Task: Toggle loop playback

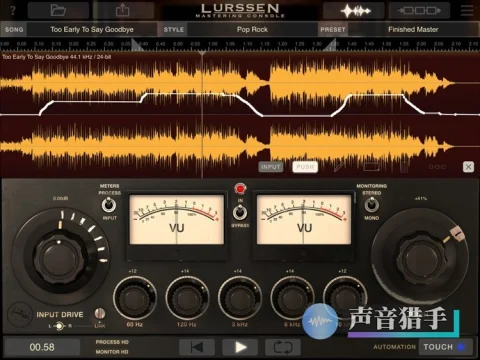Action: (283, 347)
